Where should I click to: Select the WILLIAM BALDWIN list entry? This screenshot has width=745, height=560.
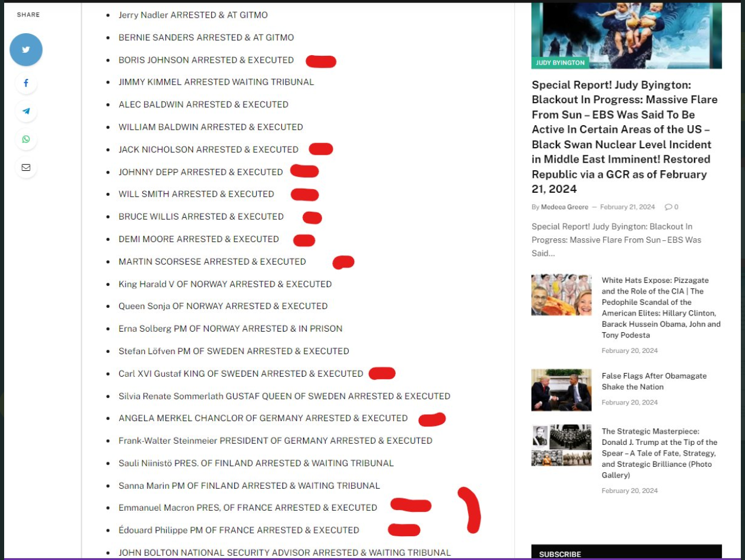(x=211, y=127)
